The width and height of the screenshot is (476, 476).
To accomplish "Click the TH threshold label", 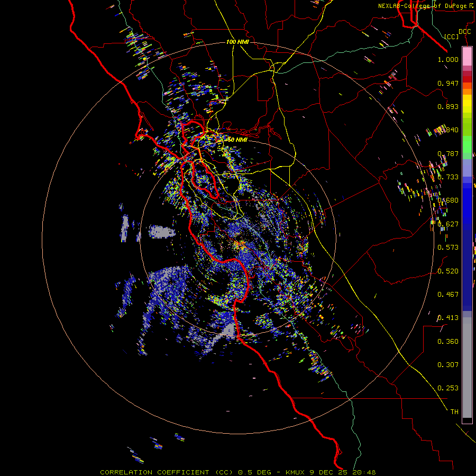I will tap(454, 412).
